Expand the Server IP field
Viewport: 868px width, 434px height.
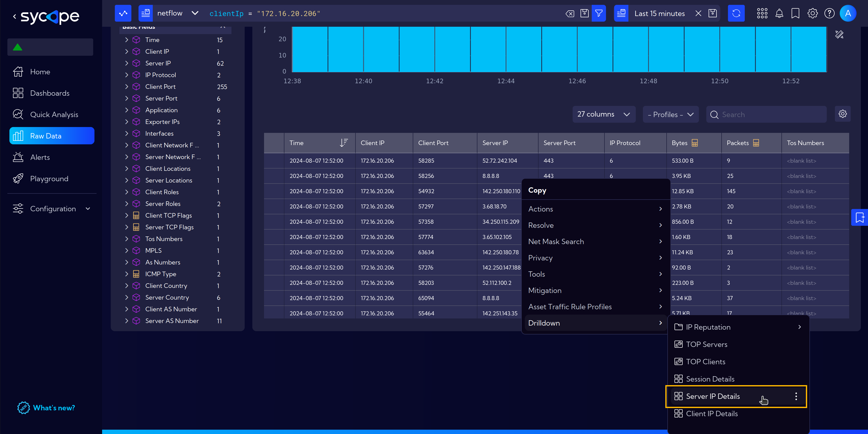click(126, 63)
